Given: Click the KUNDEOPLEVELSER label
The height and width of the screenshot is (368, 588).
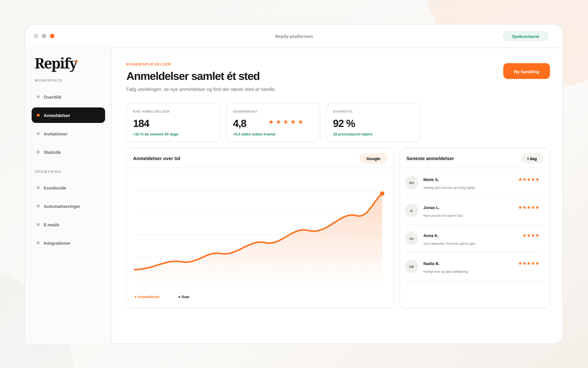Looking at the screenshot, I should point(149,64).
